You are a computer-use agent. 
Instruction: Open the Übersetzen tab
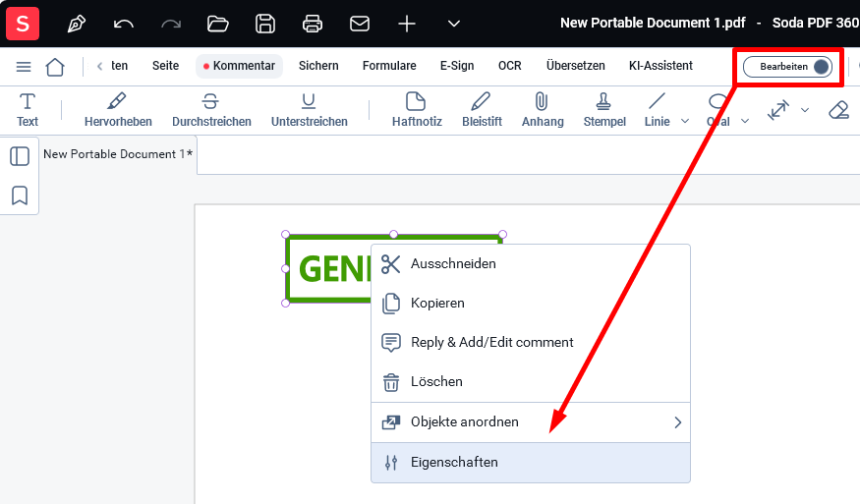[x=575, y=66]
